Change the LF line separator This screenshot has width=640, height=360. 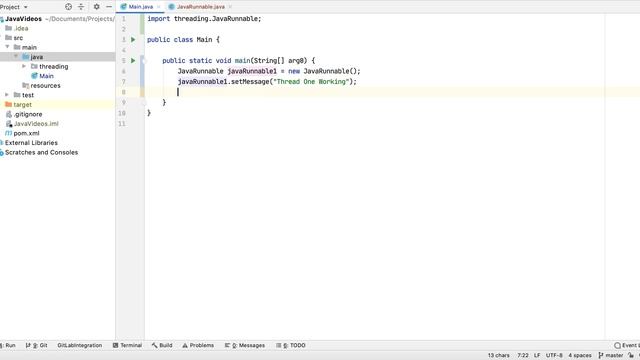point(537,355)
